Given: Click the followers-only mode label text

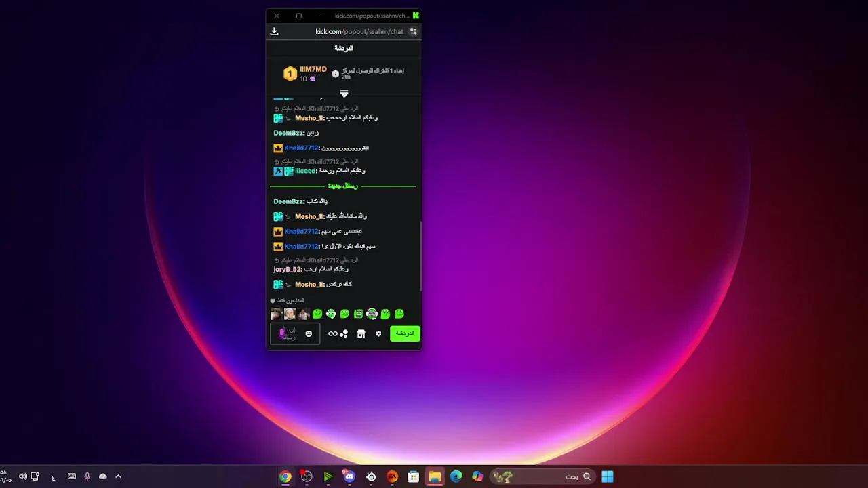Looking at the screenshot, I should (291, 300).
